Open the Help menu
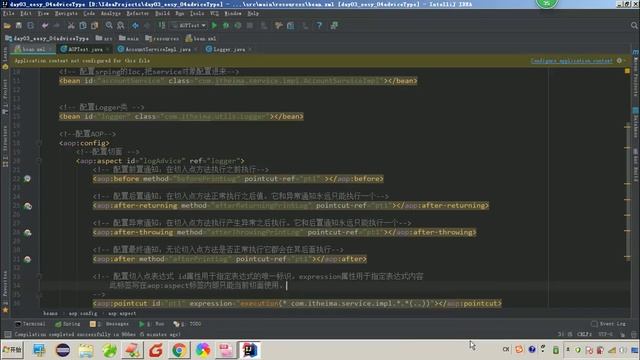Screen dimensions: 640x360 pyautogui.click(x=253, y=13)
